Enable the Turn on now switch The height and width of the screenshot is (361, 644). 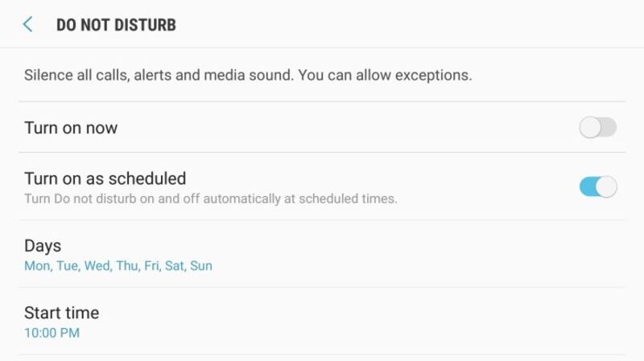click(x=597, y=127)
